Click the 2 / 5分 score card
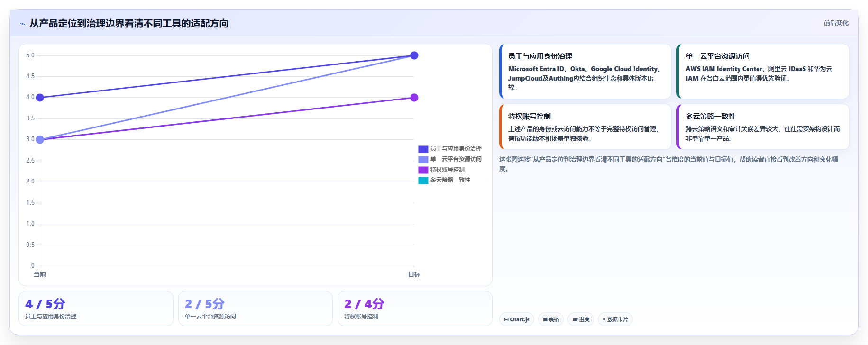 [256, 309]
